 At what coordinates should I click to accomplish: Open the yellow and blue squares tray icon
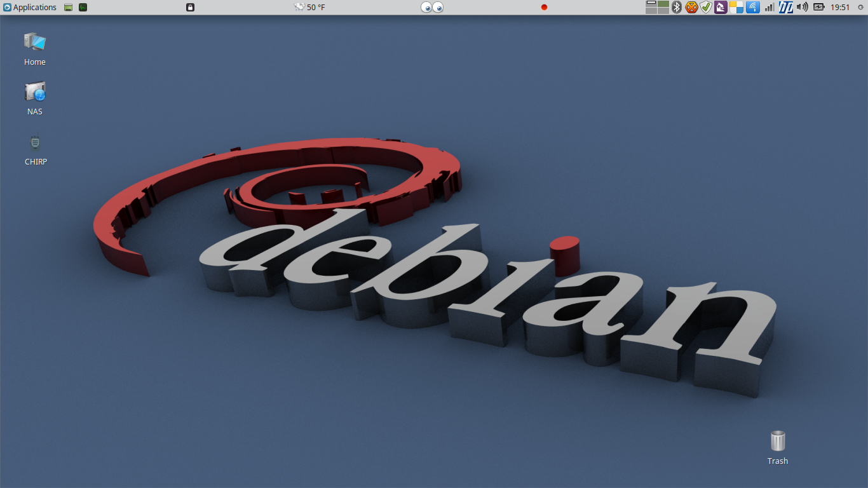pyautogui.click(x=736, y=8)
